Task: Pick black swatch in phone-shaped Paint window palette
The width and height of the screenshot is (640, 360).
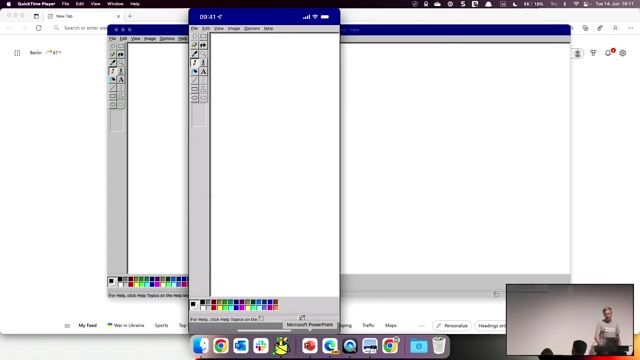Action: click(x=202, y=302)
